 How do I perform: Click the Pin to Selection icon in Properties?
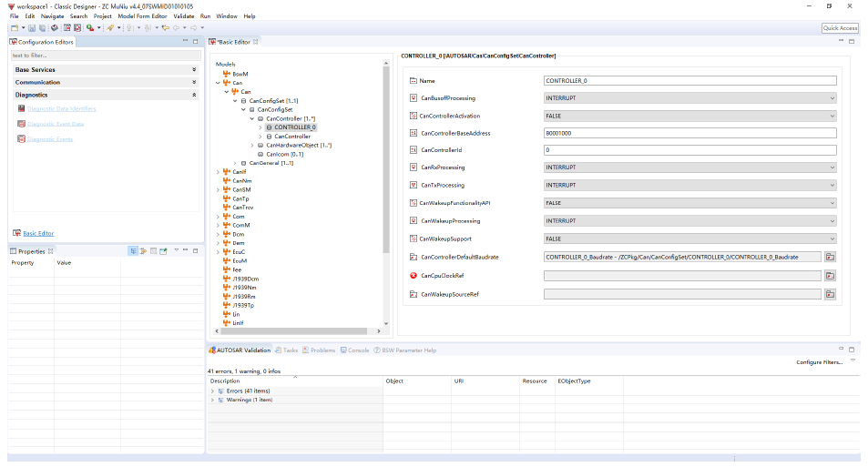(163, 251)
